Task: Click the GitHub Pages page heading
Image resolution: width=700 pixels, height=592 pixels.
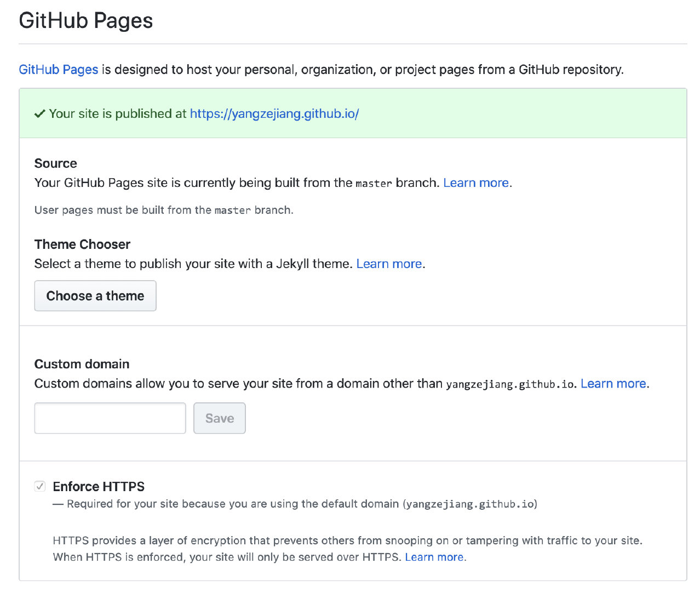Action: point(86,21)
